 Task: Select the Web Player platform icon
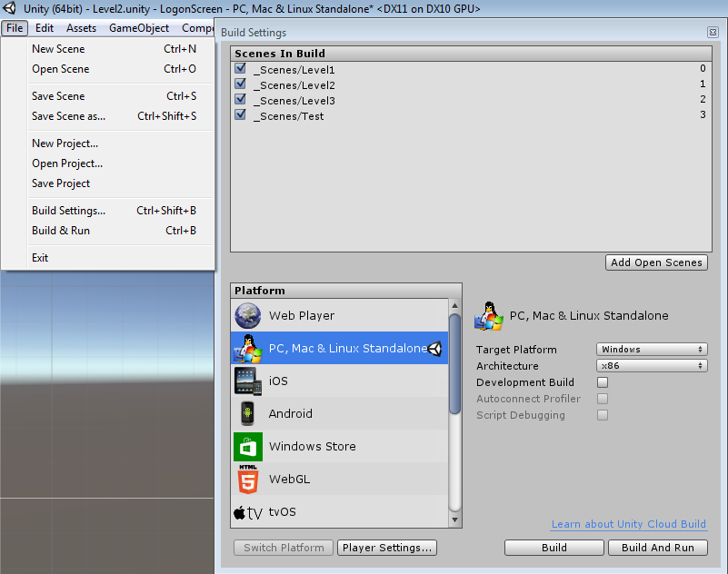(x=250, y=315)
